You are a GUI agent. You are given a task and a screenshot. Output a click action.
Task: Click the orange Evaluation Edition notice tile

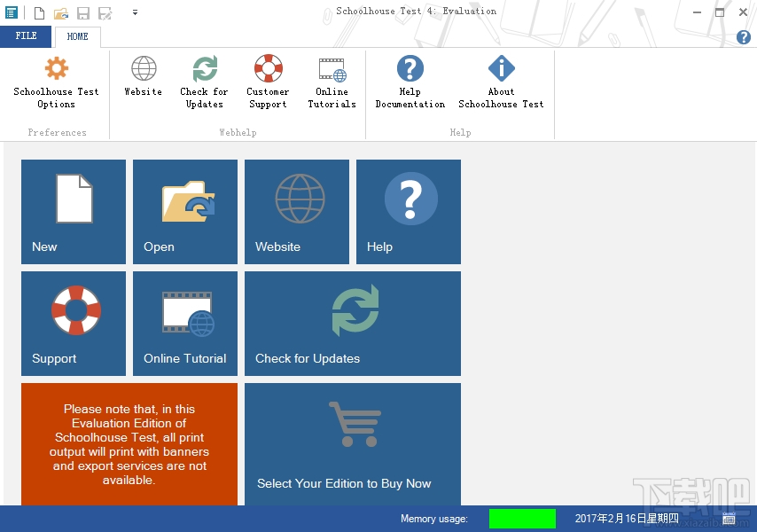point(129,444)
